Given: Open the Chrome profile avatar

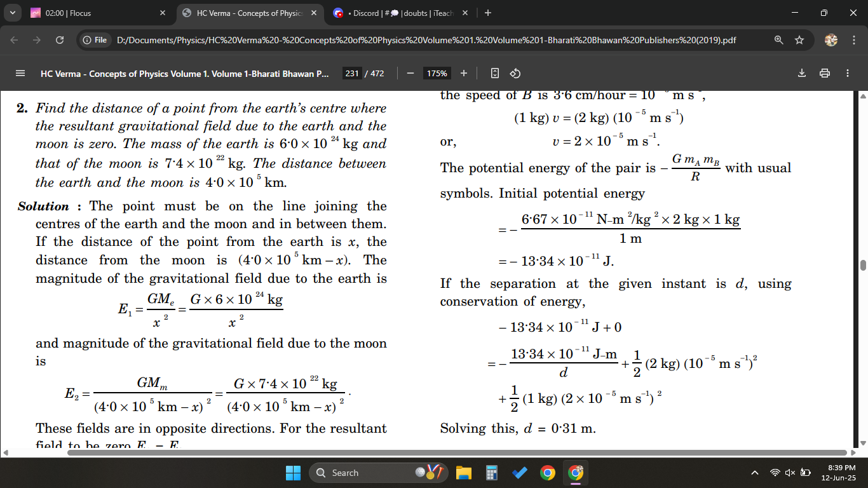Looking at the screenshot, I should pos(831,40).
